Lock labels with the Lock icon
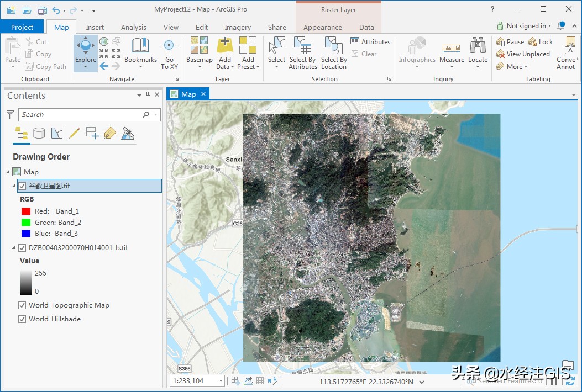 point(541,41)
